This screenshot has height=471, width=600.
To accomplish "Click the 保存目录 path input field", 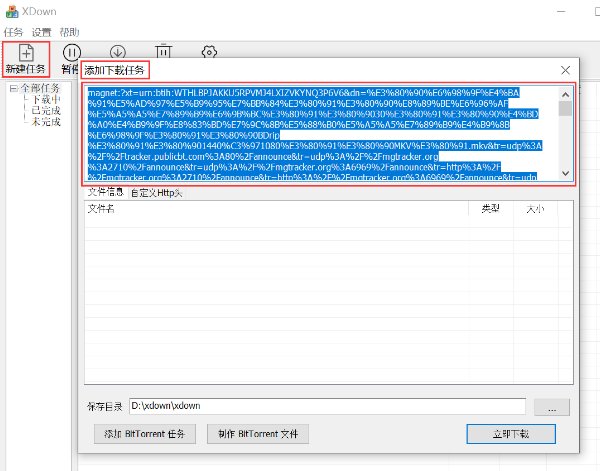I will (326, 406).
